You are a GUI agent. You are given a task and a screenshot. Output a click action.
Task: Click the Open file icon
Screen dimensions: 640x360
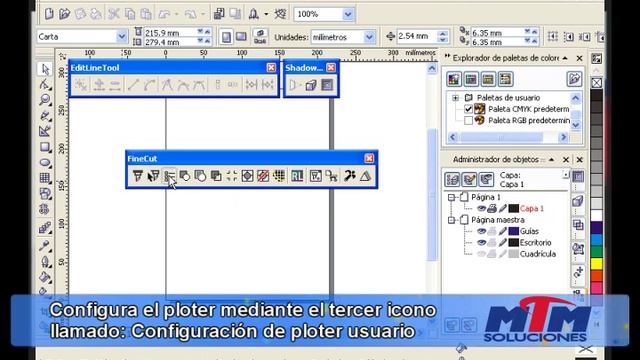point(64,14)
